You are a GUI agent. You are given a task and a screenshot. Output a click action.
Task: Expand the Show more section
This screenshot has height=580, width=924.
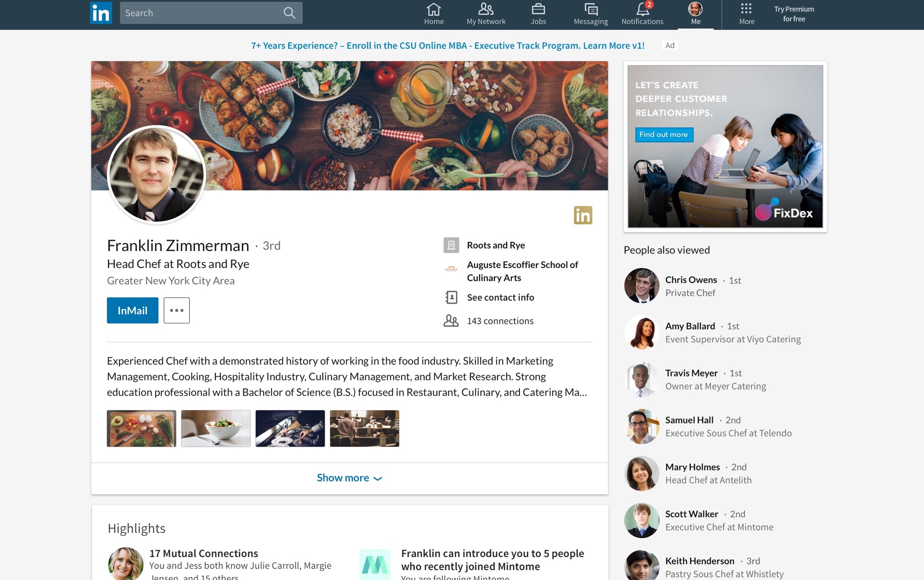349,478
